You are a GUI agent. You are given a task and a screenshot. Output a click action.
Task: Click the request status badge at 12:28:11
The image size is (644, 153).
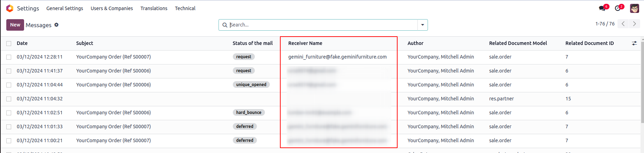pyautogui.click(x=244, y=57)
